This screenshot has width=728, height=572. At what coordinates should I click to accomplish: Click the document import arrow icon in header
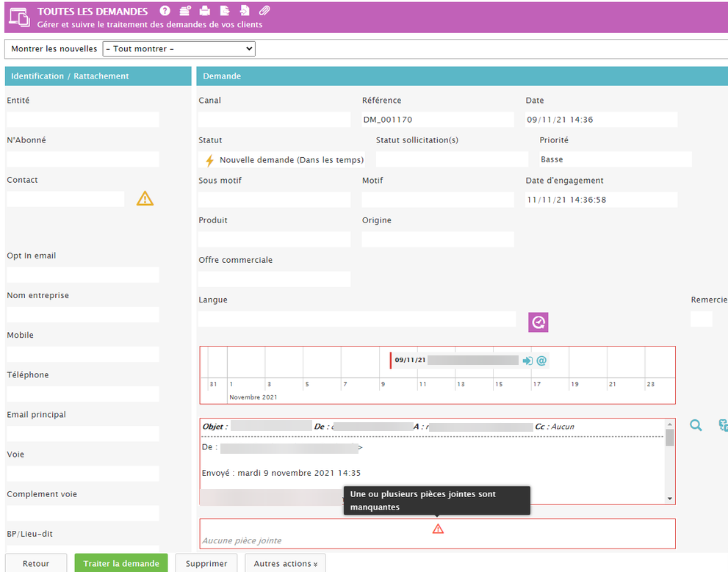[x=245, y=11]
